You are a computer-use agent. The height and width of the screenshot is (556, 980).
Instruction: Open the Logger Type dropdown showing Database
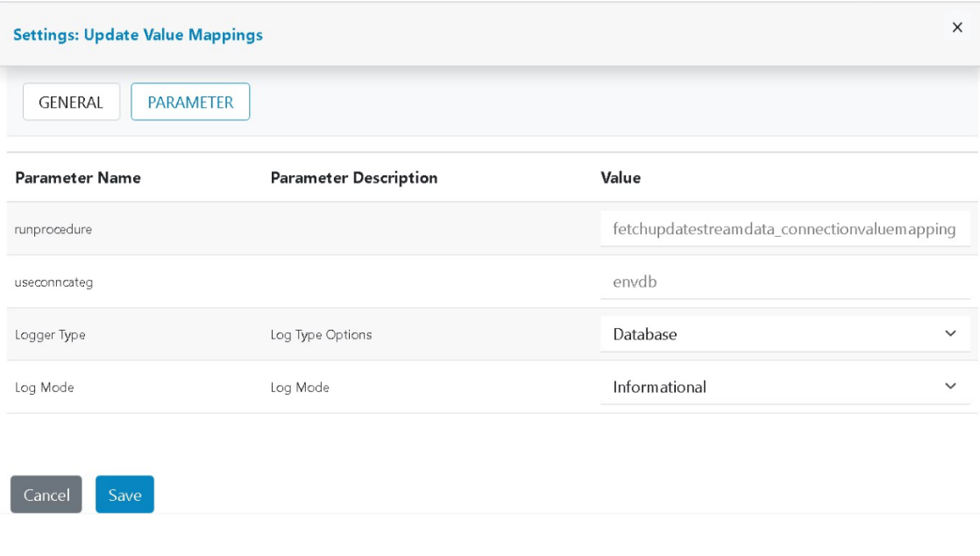pos(771,334)
